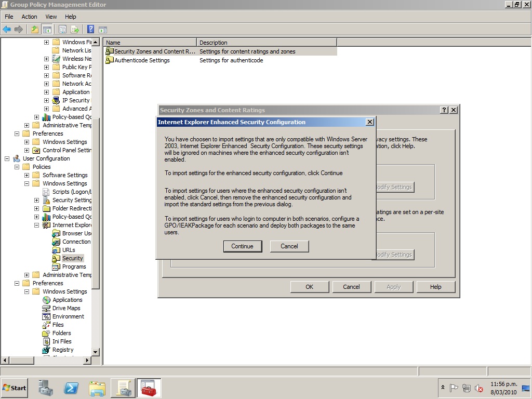The image size is (532, 399).
Task: Open Server Manager from the taskbar
Action: click(x=46, y=388)
